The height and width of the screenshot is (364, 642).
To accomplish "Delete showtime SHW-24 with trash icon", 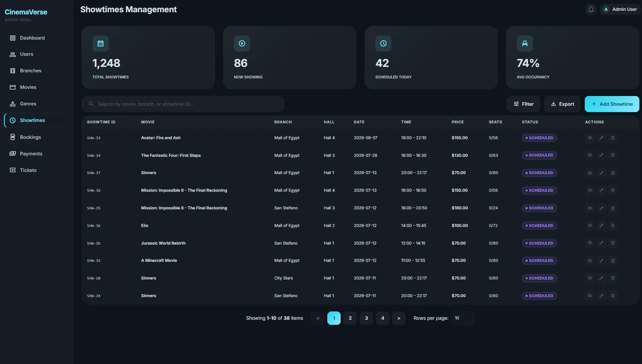I will [613, 296].
